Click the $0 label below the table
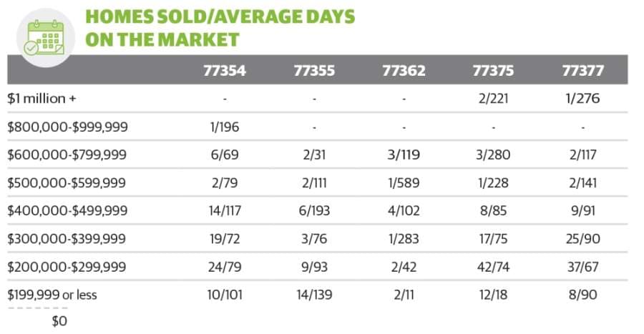The height and width of the screenshot is (334, 644). [59, 321]
